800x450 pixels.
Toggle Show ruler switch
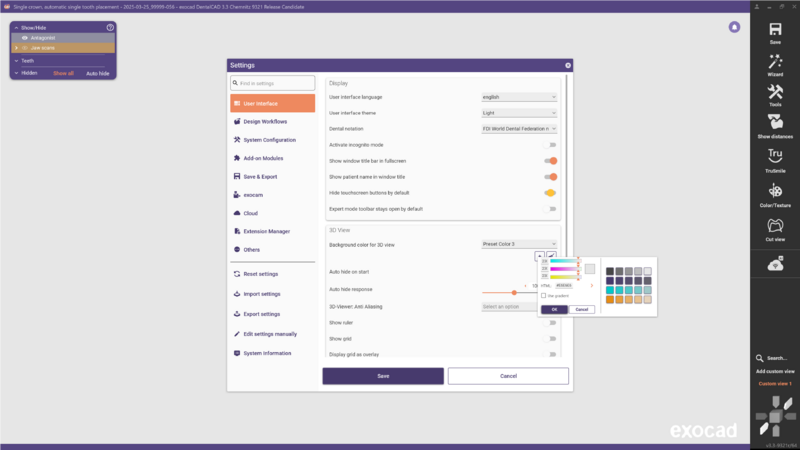click(550, 323)
